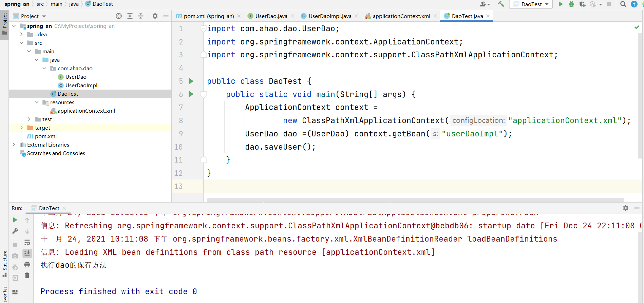Click the Build project hammer icon

click(x=501, y=4)
